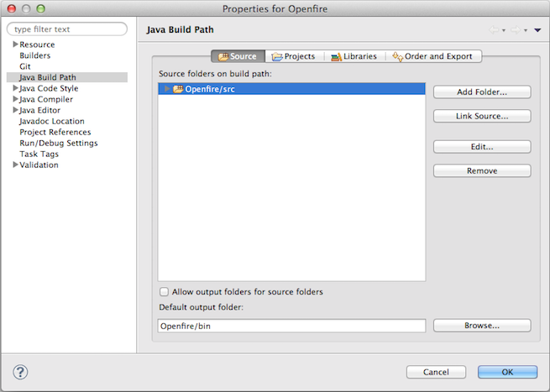Switch to the Order and Export tab
This screenshot has width=550, height=392.
[432, 56]
